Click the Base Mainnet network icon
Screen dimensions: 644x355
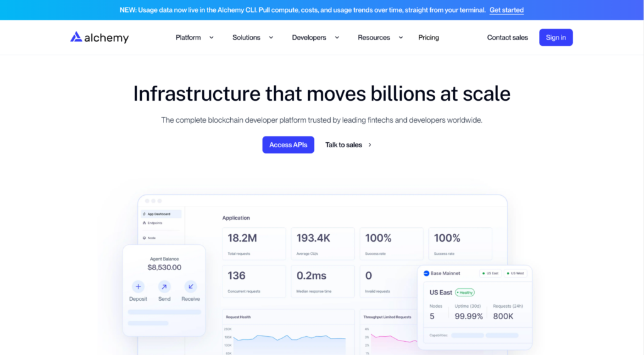click(x=426, y=273)
